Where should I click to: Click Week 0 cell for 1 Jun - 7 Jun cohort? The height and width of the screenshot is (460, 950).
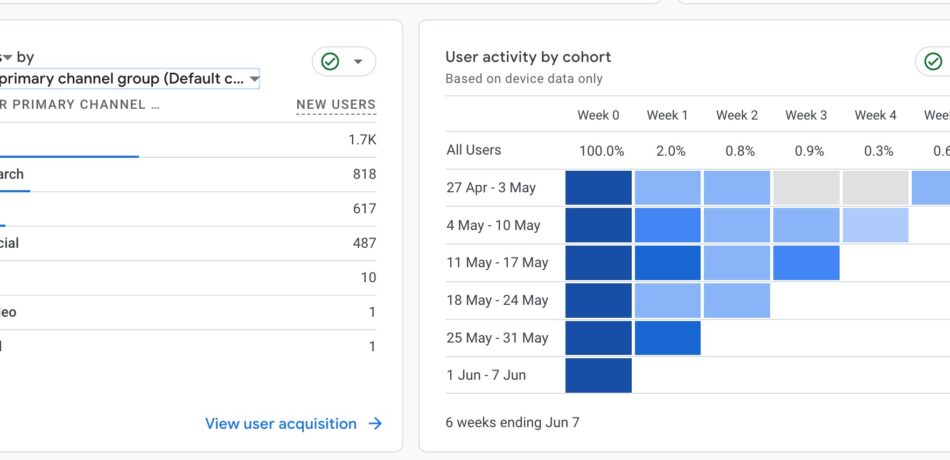click(x=598, y=375)
